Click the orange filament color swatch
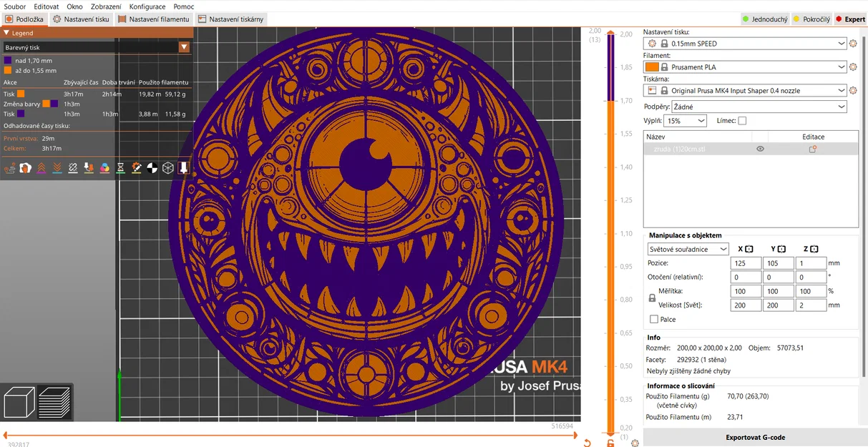868x447 pixels. [652, 67]
